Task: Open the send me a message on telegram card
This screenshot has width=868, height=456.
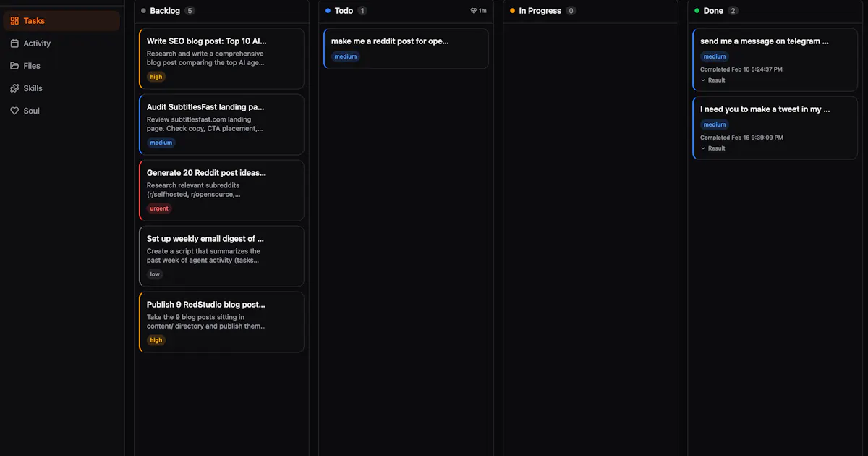Action: click(775, 60)
